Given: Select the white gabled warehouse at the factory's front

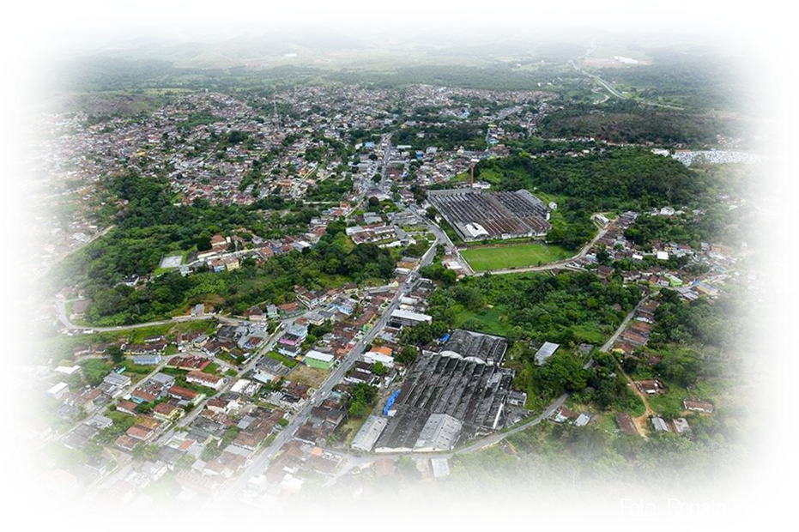Looking at the screenshot, I should coord(439,432).
